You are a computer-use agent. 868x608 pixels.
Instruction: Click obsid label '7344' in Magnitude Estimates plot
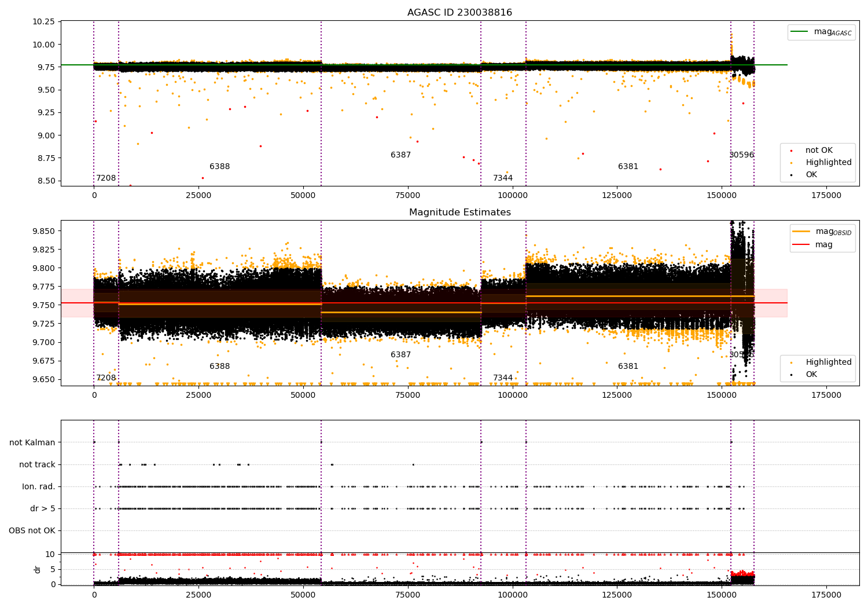click(x=503, y=378)
